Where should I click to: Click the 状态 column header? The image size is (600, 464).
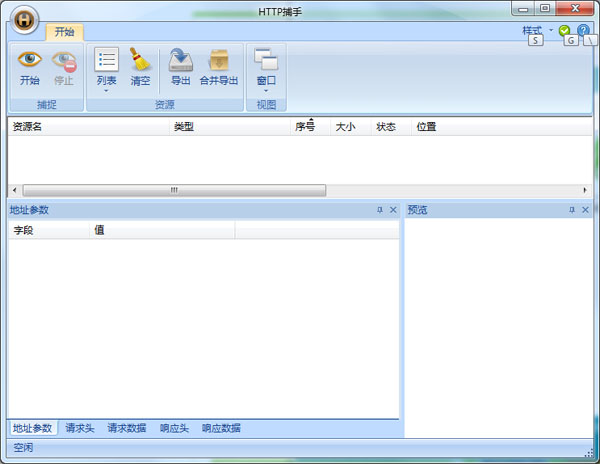point(386,127)
